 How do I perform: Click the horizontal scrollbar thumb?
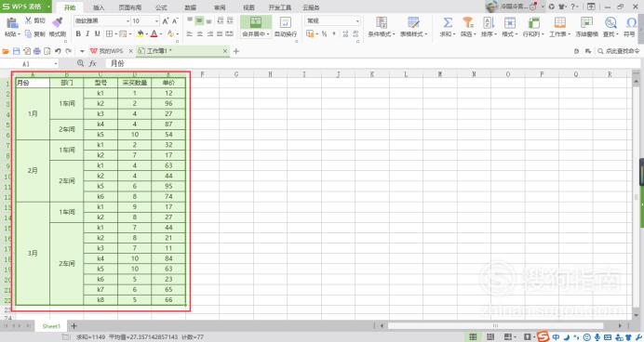pos(495,326)
